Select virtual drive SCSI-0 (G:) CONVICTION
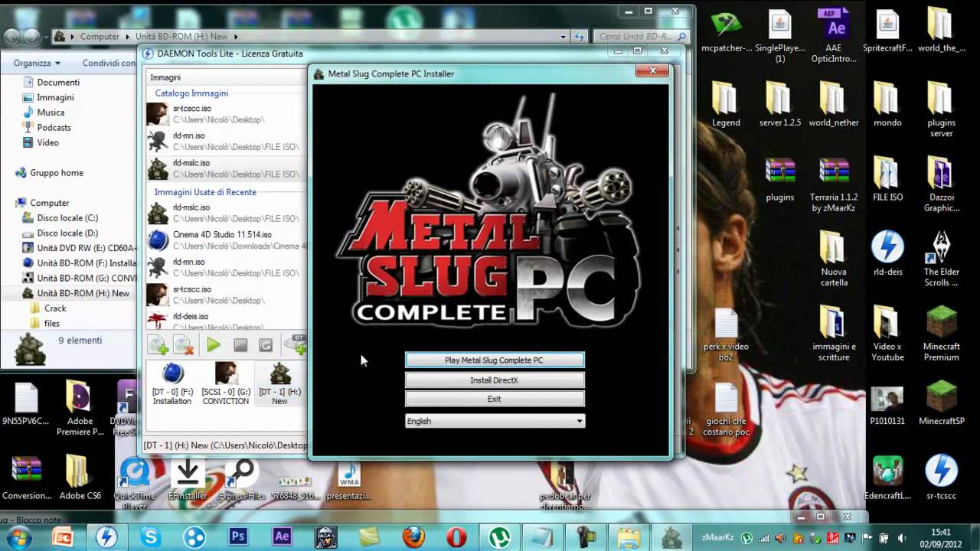 [226, 383]
